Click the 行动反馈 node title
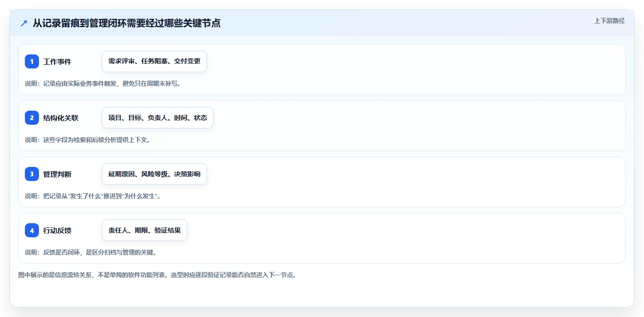 point(57,230)
